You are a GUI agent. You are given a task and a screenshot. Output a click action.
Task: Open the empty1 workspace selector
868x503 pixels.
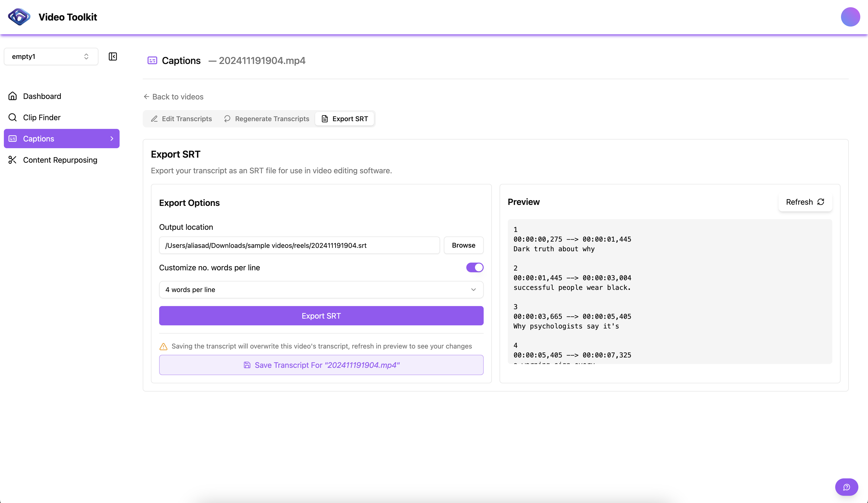tap(51, 56)
